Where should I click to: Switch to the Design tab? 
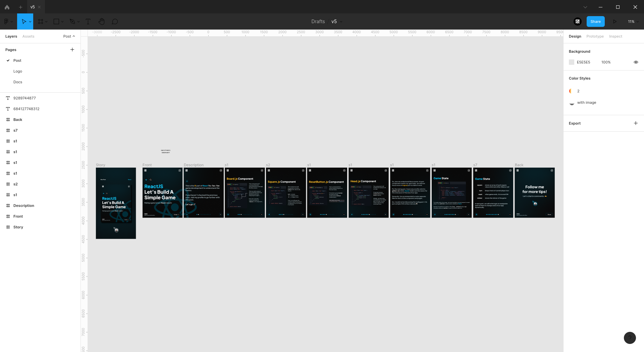pyautogui.click(x=575, y=36)
